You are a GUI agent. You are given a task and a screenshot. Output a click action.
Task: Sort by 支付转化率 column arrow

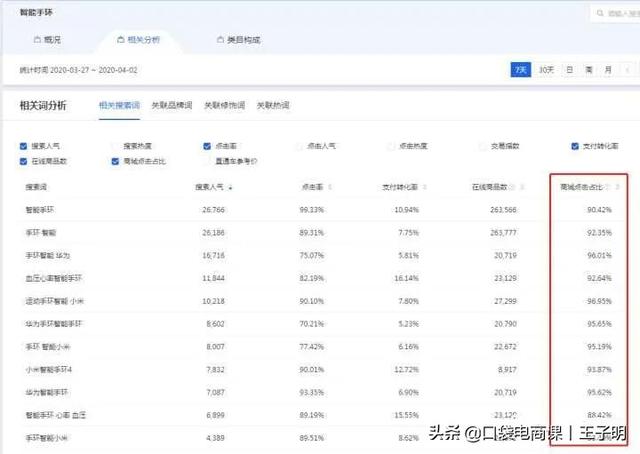coord(424,187)
